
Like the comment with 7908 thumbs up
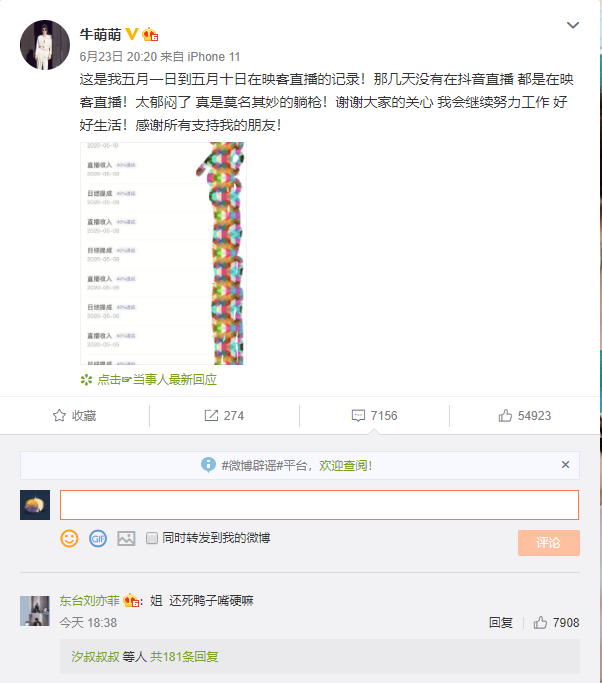pos(556,622)
